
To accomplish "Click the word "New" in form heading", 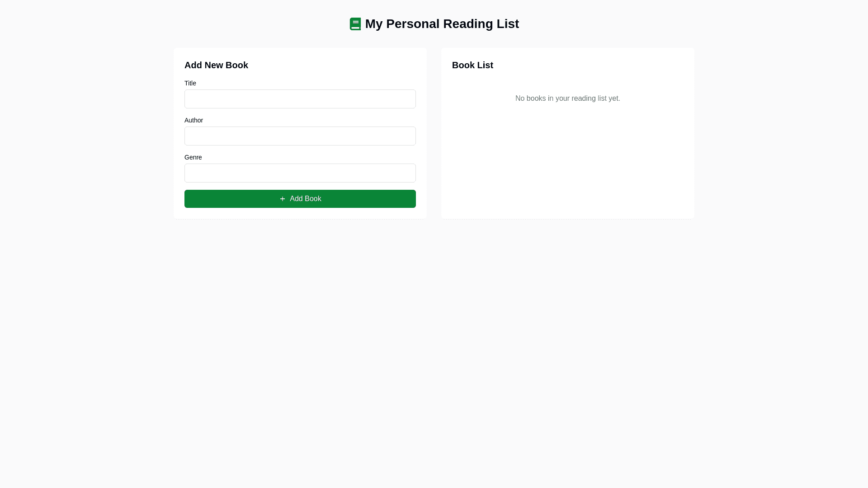I will pyautogui.click(x=214, y=65).
